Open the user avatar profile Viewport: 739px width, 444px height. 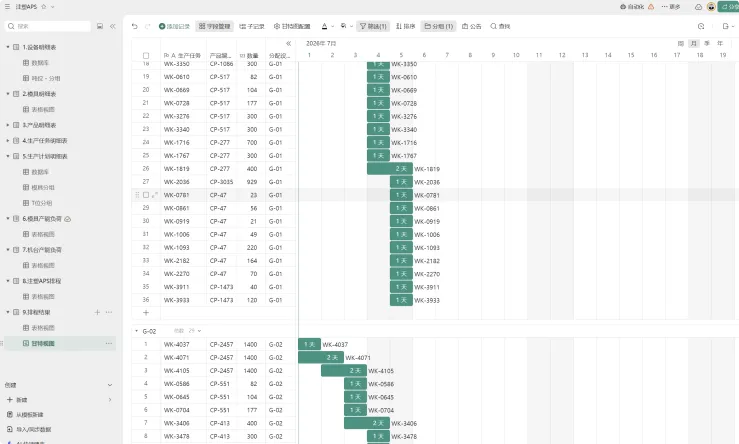click(711, 7)
